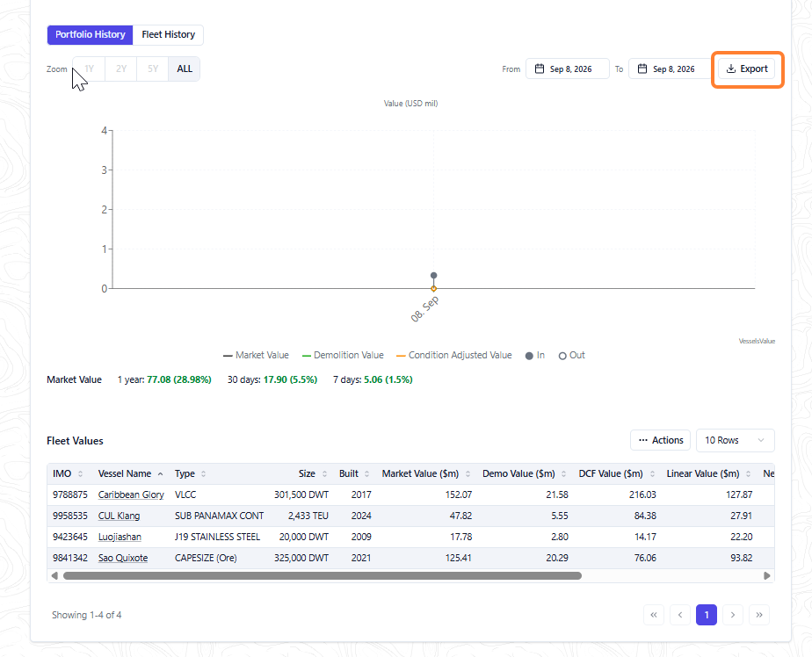812x657 pixels.
Task: Sort the table by IMO column
Action: [x=80, y=473]
